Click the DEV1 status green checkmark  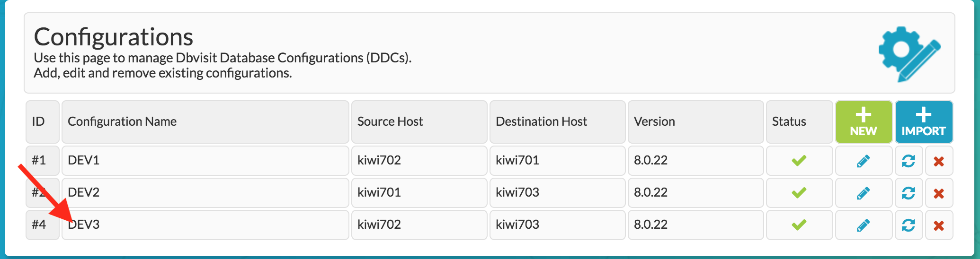[x=799, y=161]
